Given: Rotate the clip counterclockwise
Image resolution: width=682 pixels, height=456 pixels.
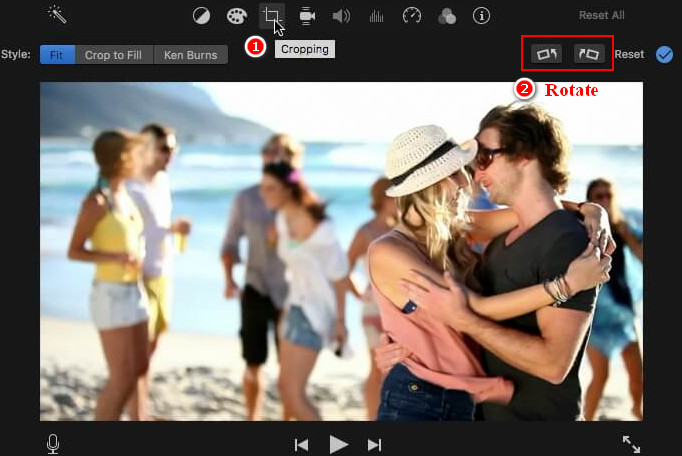Looking at the screenshot, I should (x=547, y=54).
